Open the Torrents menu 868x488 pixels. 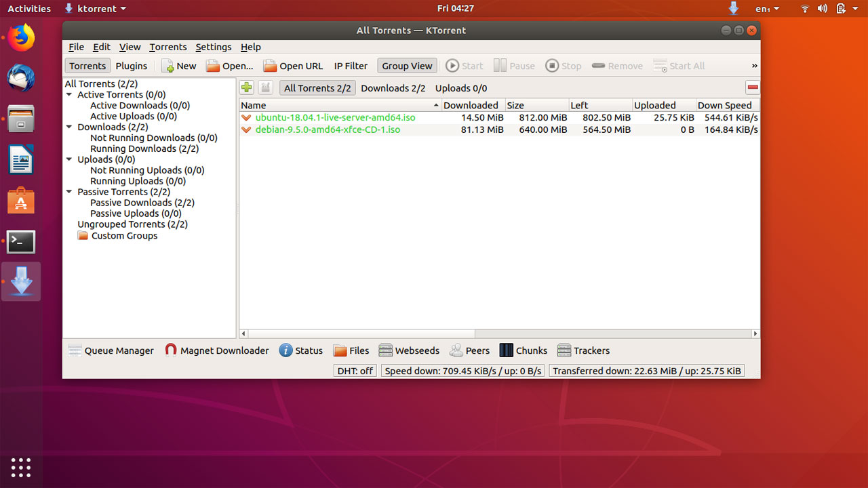coord(168,47)
